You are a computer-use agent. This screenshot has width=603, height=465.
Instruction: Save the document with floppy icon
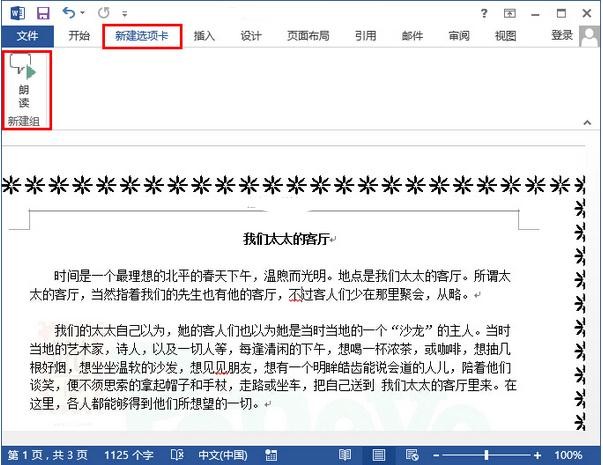(43, 13)
